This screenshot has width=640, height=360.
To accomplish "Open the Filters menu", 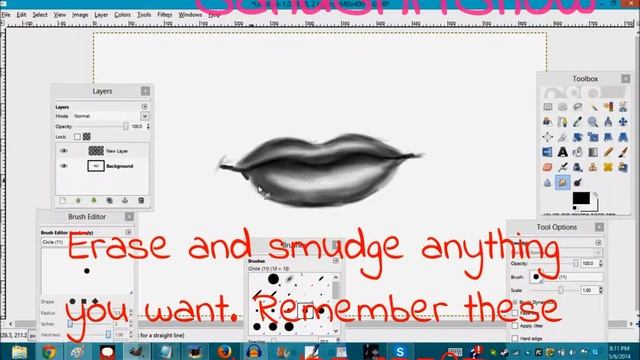I will click(165, 15).
